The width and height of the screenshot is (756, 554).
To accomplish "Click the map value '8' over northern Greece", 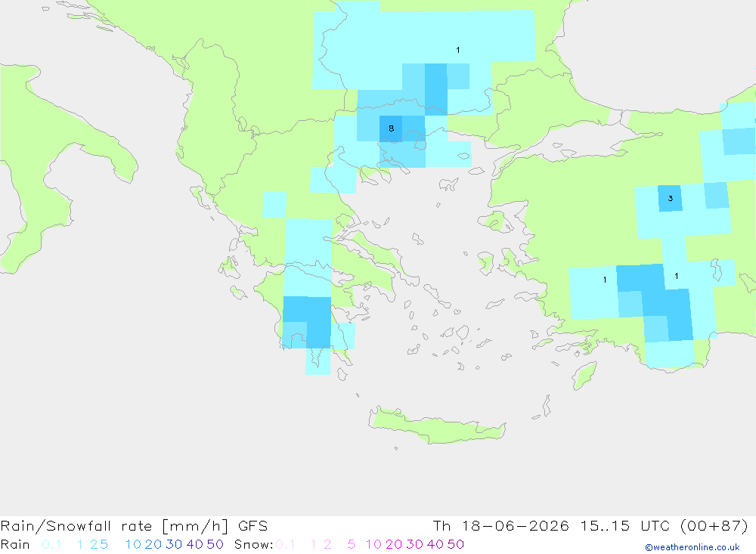I will coord(391,128).
